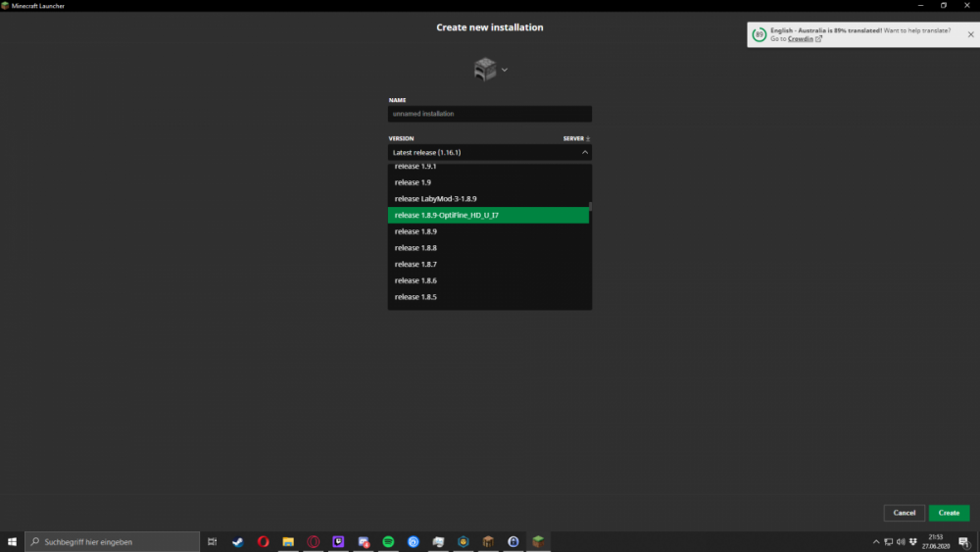Download the server via SERVER link
Screen dimensions: 980x552
point(576,139)
